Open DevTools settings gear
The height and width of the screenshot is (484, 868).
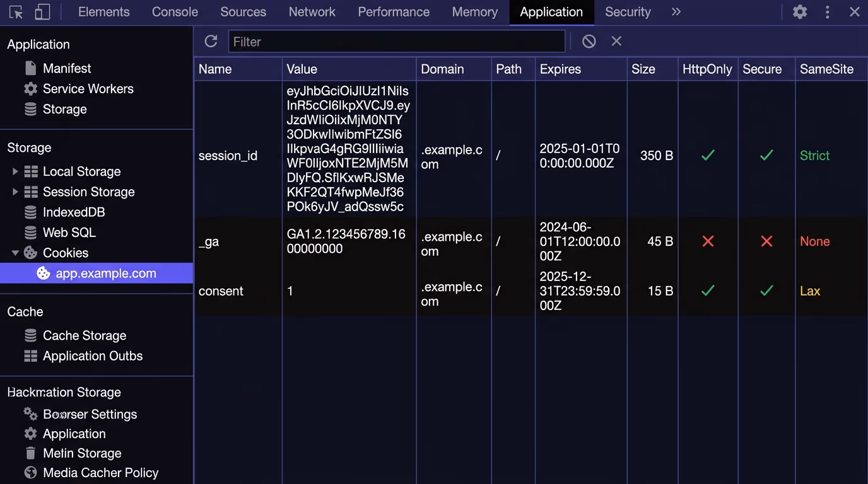pos(800,12)
